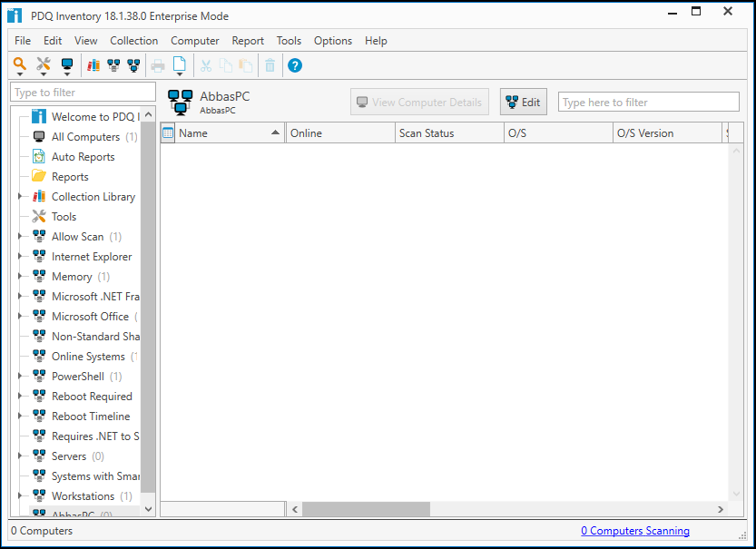The height and width of the screenshot is (549, 756).
Task: Click the Delete trash can icon
Action: (270, 65)
